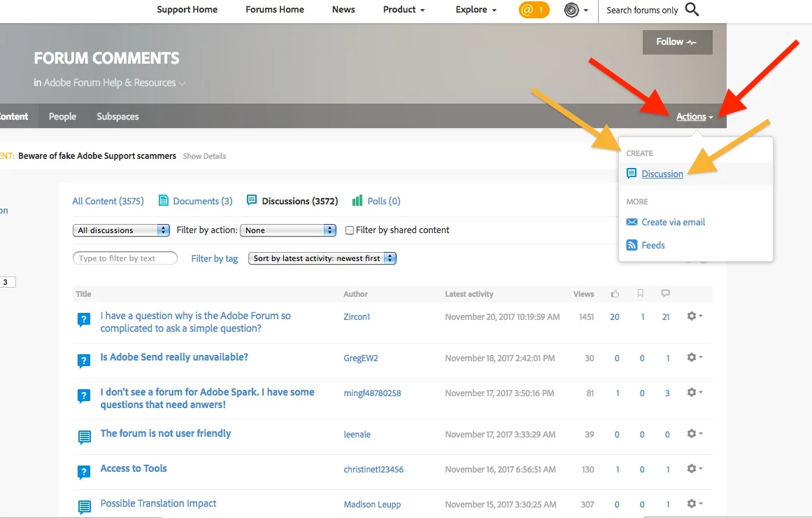The width and height of the screenshot is (812, 518).
Task: Click the Search forums only field
Action: (x=642, y=10)
